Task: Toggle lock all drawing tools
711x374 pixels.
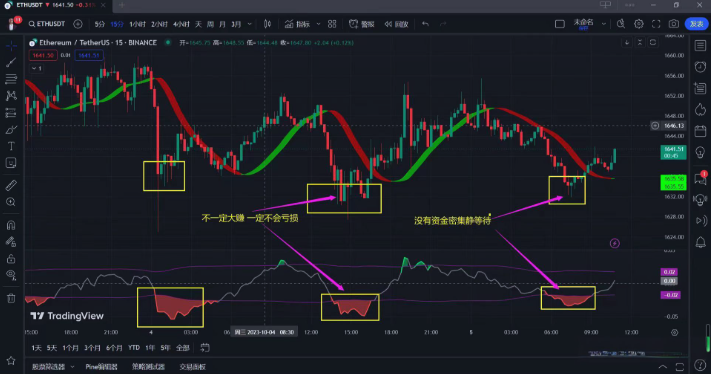Action: click(11, 259)
